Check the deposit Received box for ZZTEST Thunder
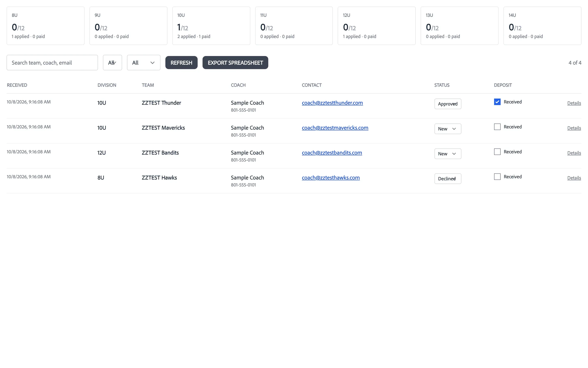 (497, 102)
